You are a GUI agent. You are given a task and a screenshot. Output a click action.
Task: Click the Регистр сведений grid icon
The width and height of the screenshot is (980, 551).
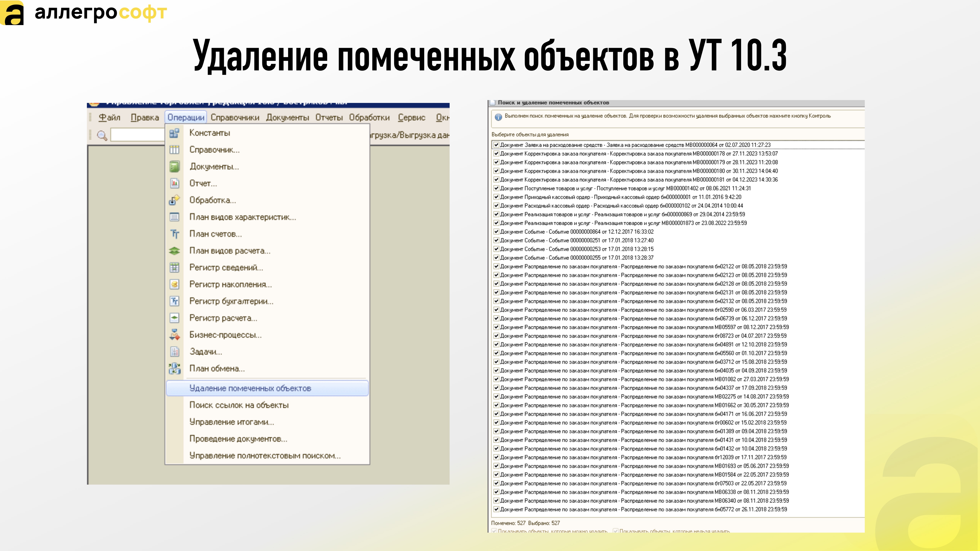click(174, 267)
